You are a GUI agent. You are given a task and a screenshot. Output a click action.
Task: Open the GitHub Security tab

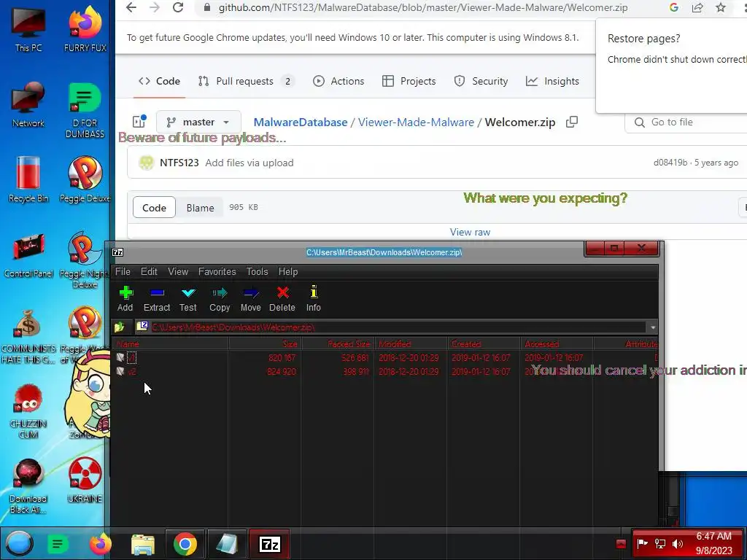[481, 81]
